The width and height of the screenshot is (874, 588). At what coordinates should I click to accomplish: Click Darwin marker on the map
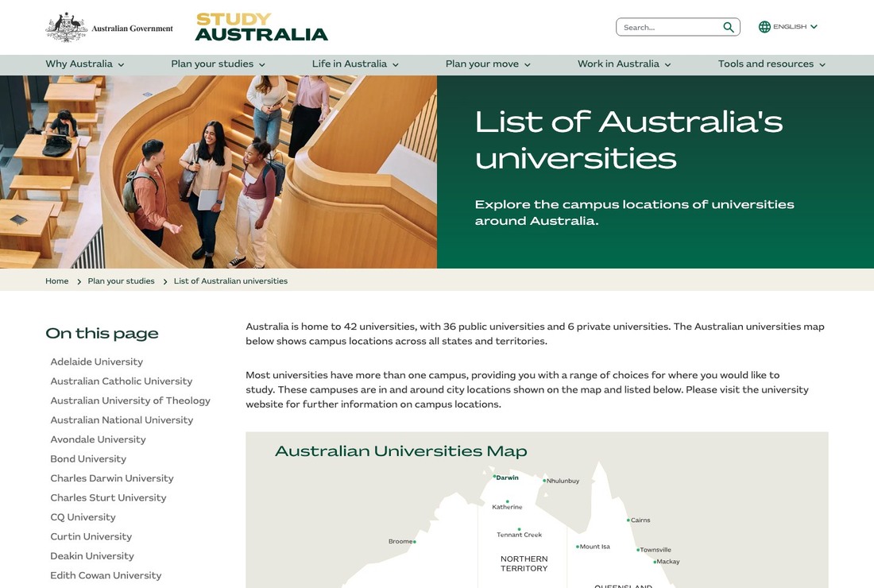tap(494, 477)
